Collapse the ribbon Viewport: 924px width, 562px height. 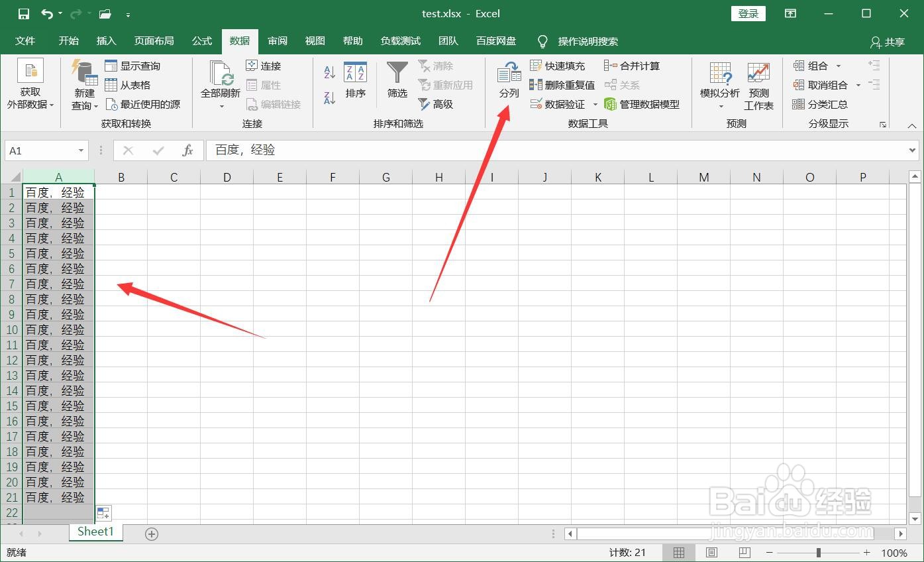(x=912, y=125)
